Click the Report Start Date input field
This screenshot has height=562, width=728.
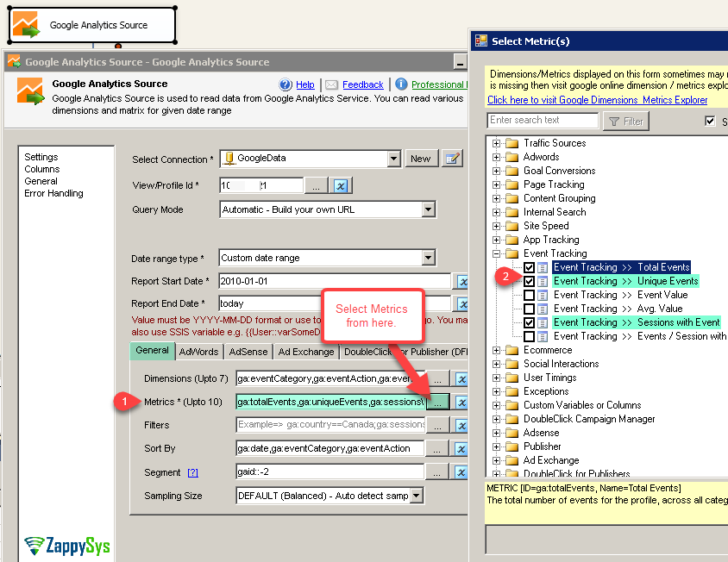[335, 281]
